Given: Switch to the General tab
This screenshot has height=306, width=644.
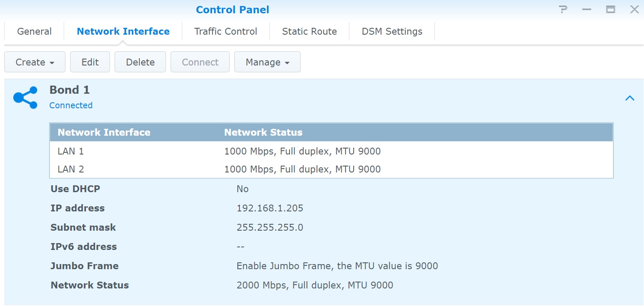Looking at the screenshot, I should point(34,31).
